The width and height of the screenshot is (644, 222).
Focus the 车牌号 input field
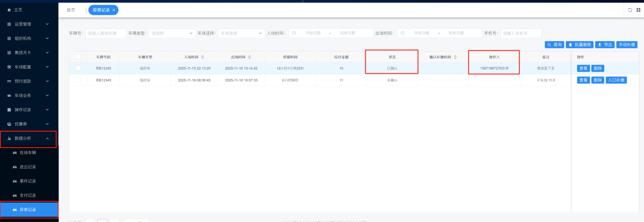105,33
